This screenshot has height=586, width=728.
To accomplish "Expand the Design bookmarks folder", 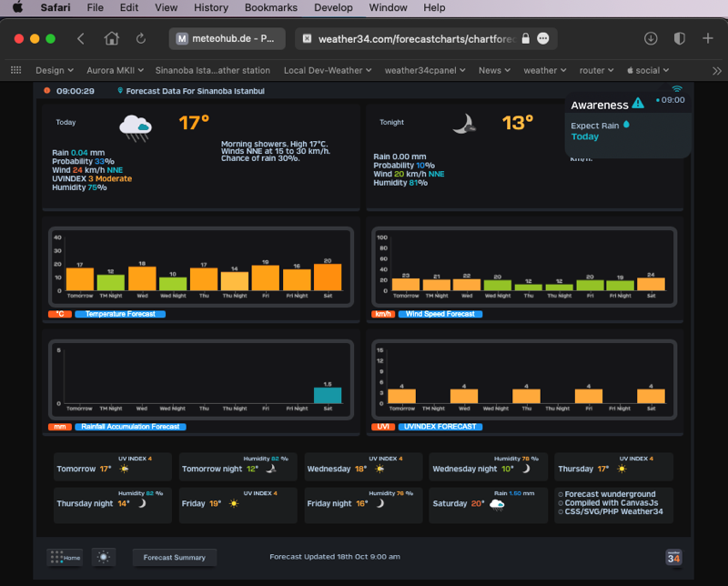I will tap(55, 71).
